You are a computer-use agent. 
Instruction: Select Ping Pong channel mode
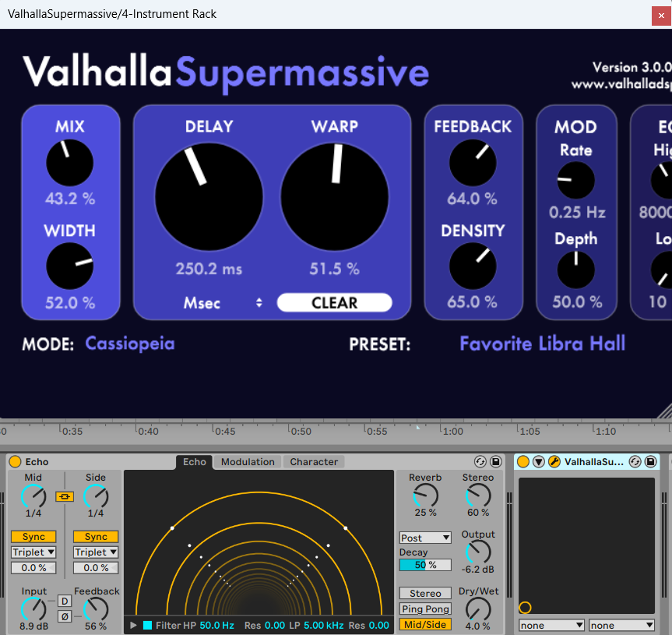tap(425, 609)
